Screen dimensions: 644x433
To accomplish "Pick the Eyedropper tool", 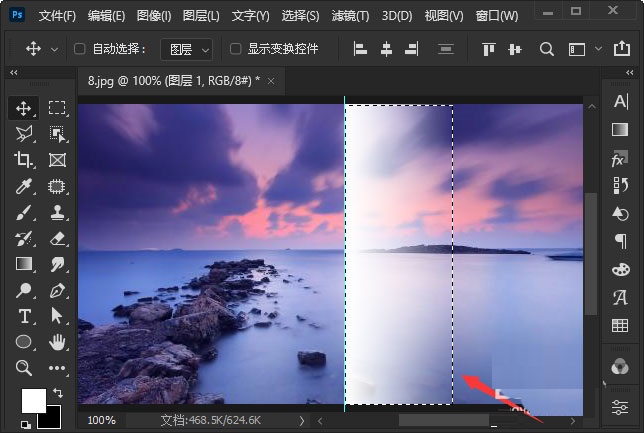I will pos(24,186).
